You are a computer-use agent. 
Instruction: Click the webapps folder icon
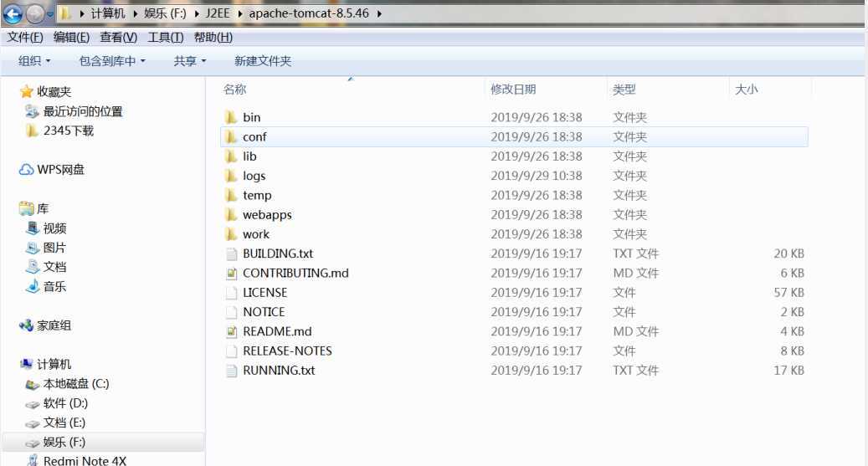pos(231,214)
